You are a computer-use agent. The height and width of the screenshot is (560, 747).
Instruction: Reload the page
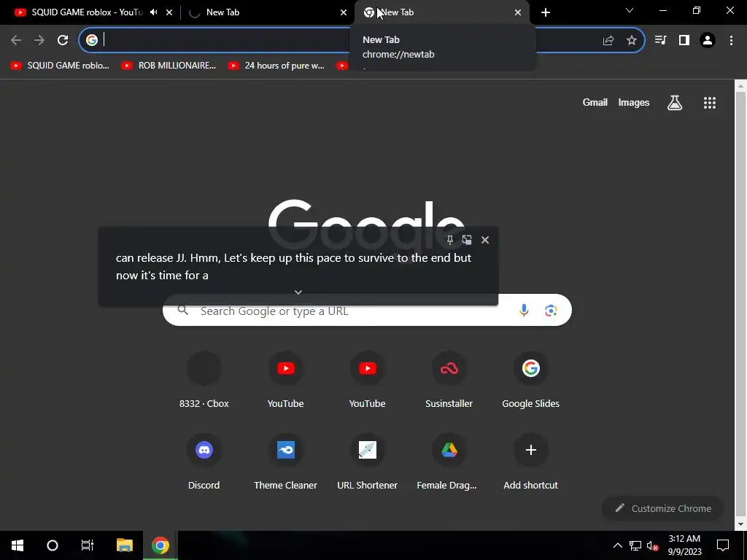click(x=63, y=40)
